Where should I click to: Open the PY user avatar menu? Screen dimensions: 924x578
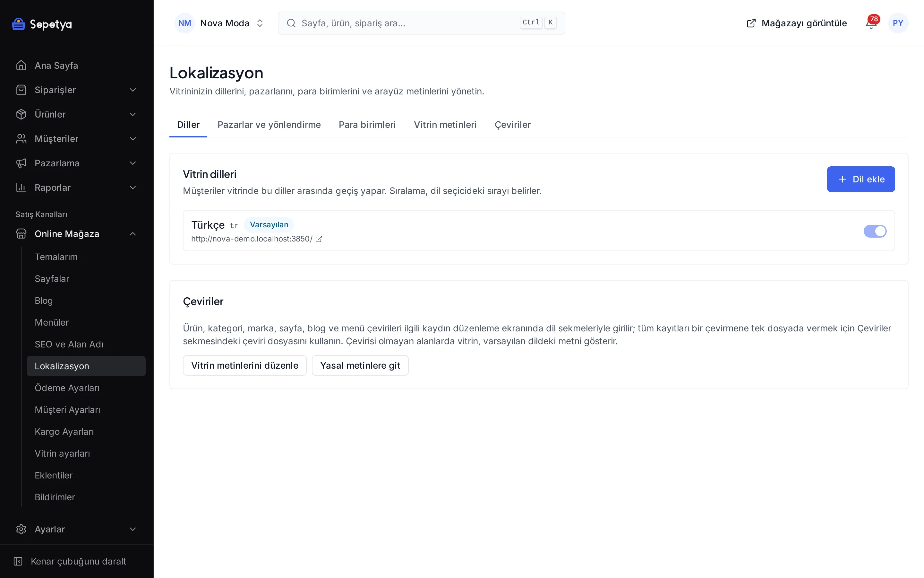point(898,23)
